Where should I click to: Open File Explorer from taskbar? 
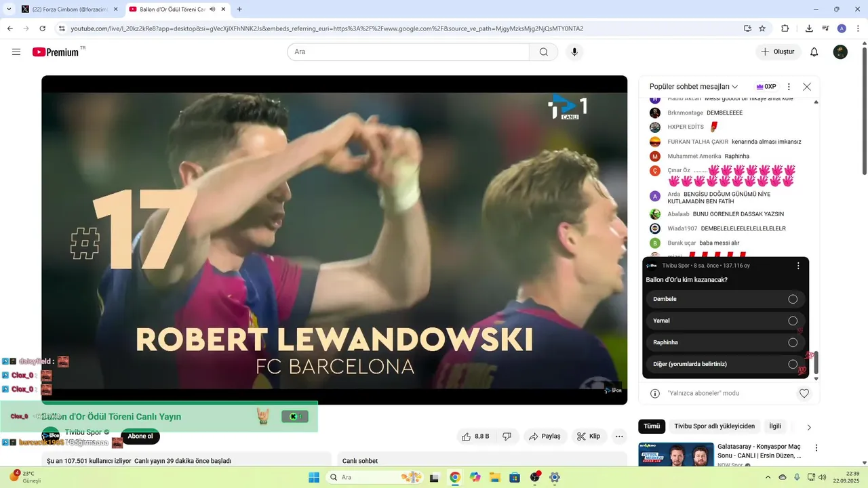pos(495,477)
